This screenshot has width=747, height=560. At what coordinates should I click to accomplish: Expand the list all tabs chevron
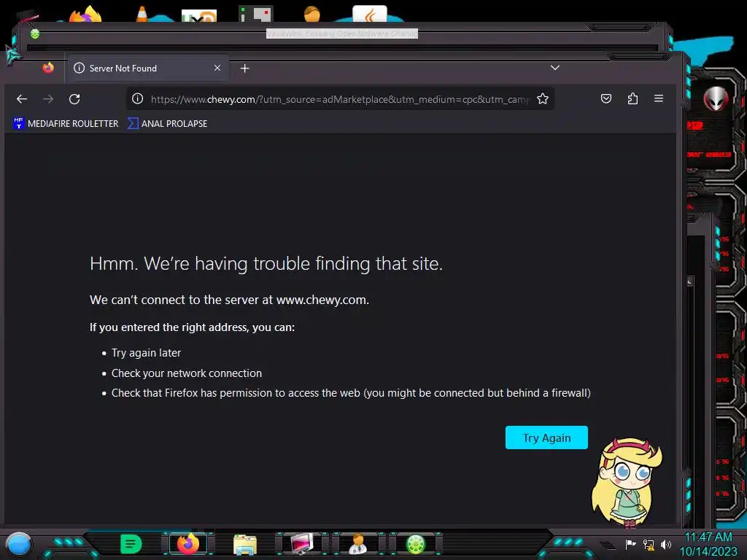[x=555, y=68]
